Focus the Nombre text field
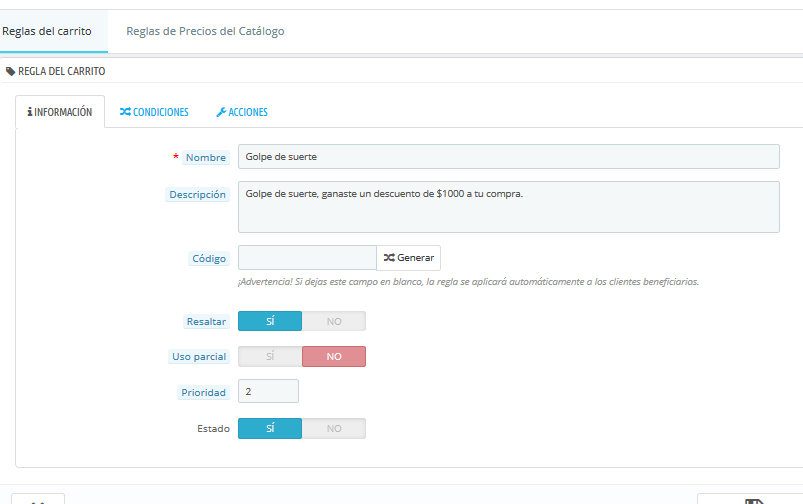This screenshot has width=803, height=504. tap(508, 157)
